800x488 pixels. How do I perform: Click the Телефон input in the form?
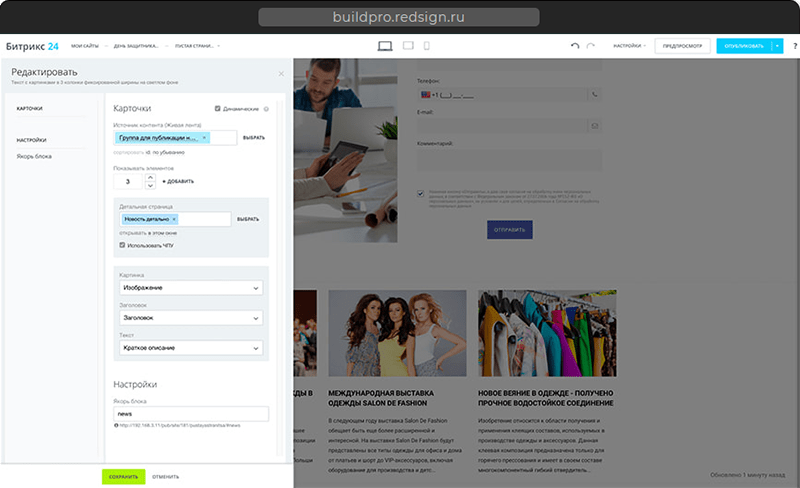[503, 94]
